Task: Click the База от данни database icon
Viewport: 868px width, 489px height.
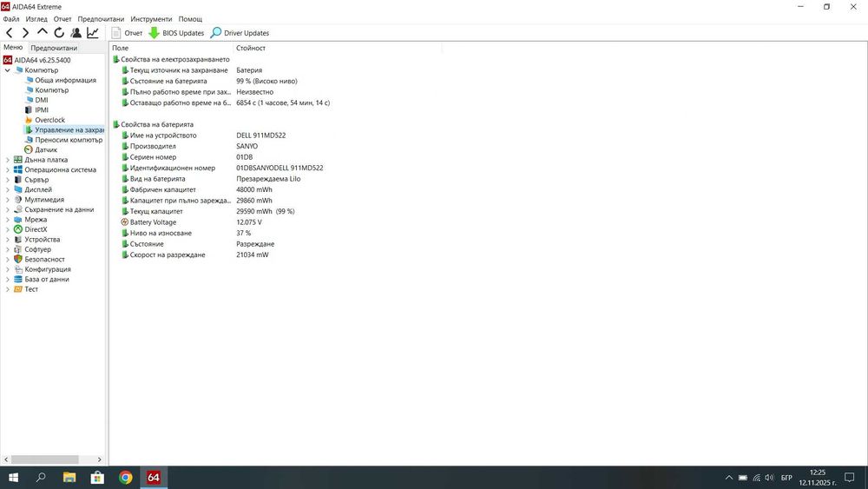Action: tap(18, 280)
